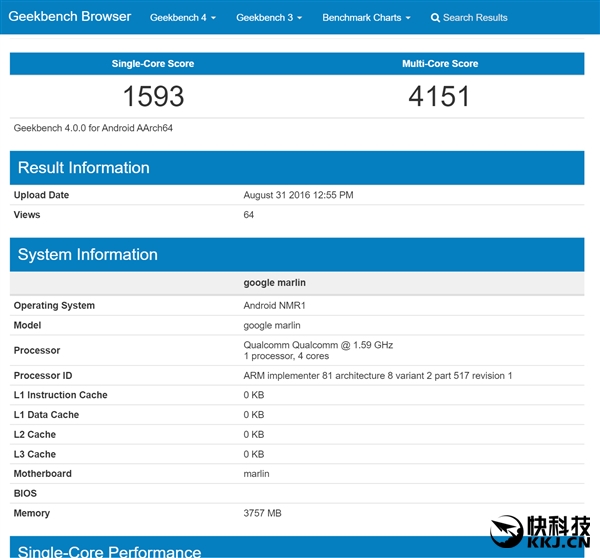The image size is (600, 558).
Task: Go to the Geekbench Browser home link
Action: [71, 17]
